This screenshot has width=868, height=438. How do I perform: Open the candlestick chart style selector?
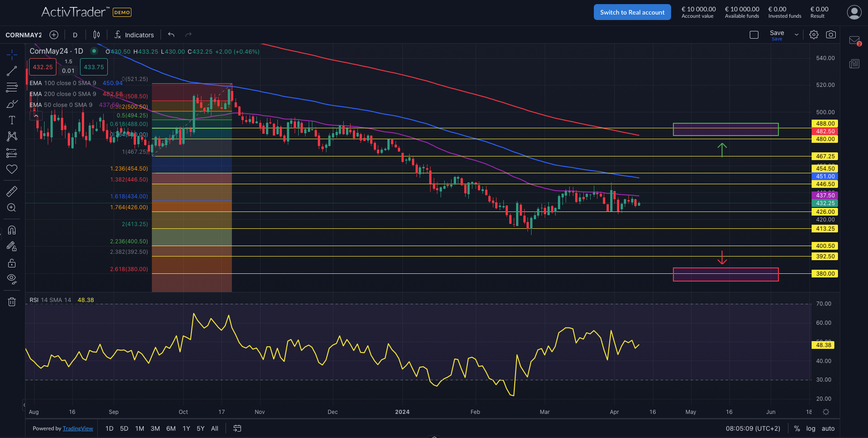coord(96,35)
